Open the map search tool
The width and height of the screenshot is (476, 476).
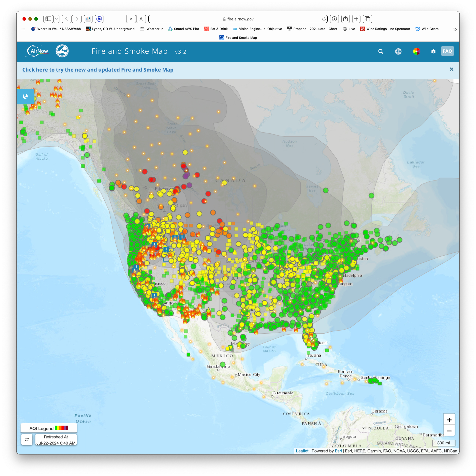[x=381, y=51]
